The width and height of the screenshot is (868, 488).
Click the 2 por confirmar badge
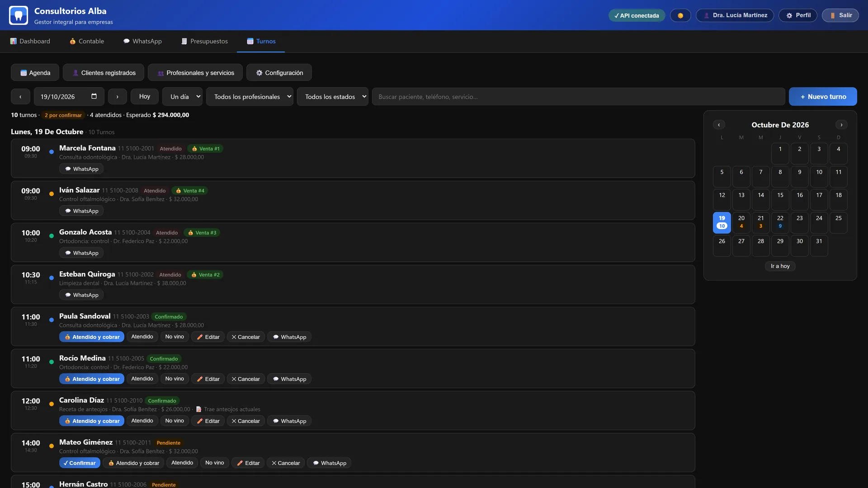coord(63,115)
